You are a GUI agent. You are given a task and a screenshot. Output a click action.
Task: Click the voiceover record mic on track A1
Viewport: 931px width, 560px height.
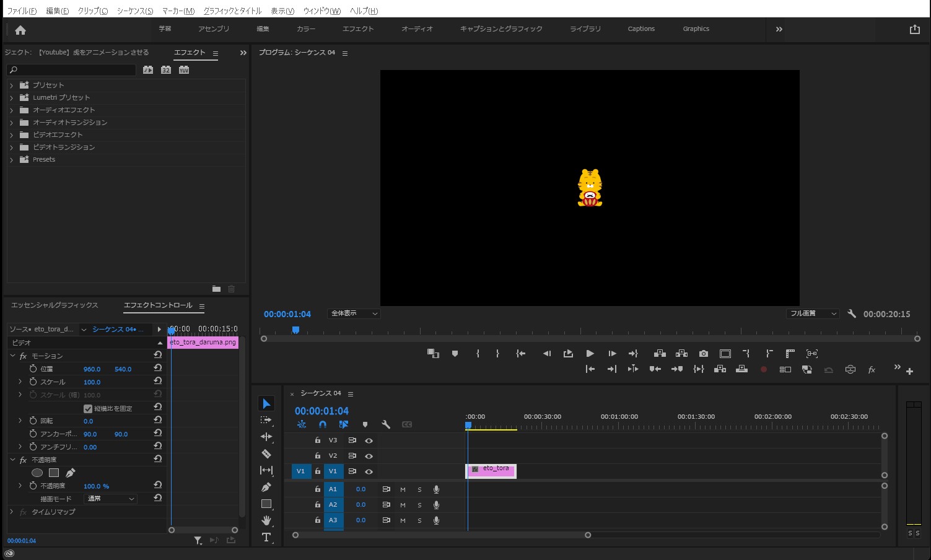point(436,489)
